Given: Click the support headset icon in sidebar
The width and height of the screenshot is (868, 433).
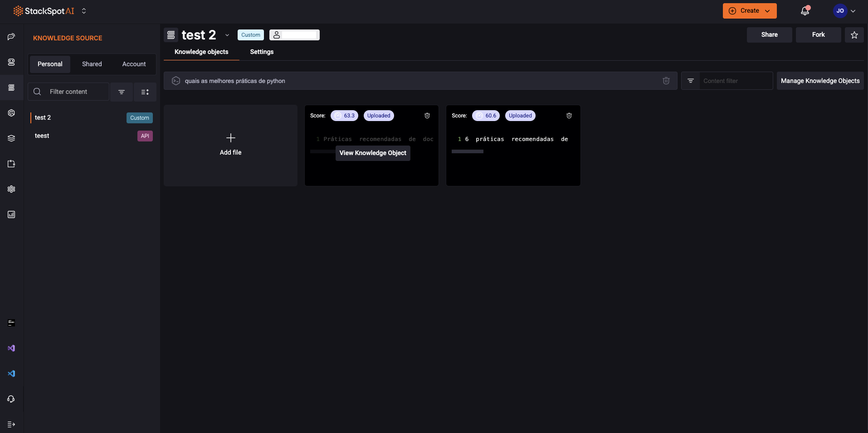Looking at the screenshot, I should point(11,399).
